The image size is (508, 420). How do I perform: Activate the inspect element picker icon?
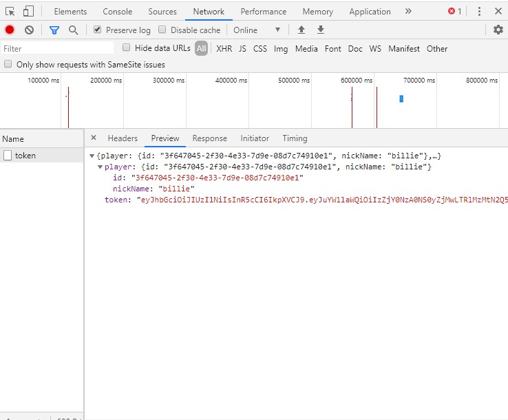click(x=10, y=12)
